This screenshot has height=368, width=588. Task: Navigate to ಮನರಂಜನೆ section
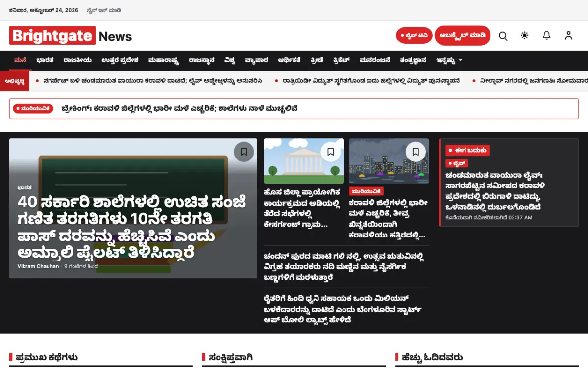(x=375, y=60)
